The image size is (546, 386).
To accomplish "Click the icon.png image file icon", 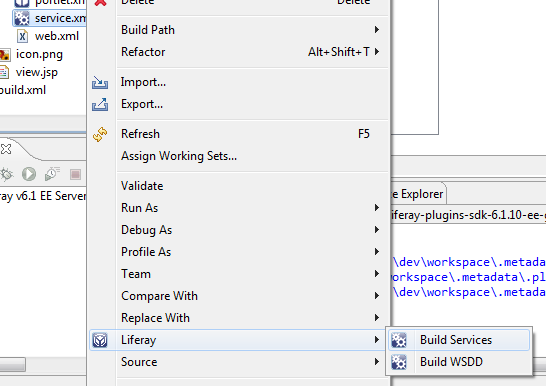I will 5,54.
